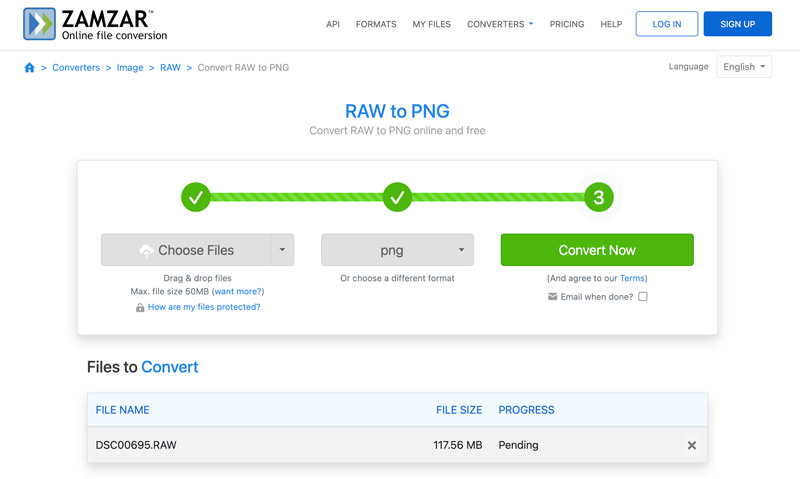Click the step 2 green checkmark circle
This screenshot has width=800, height=479.
click(397, 197)
